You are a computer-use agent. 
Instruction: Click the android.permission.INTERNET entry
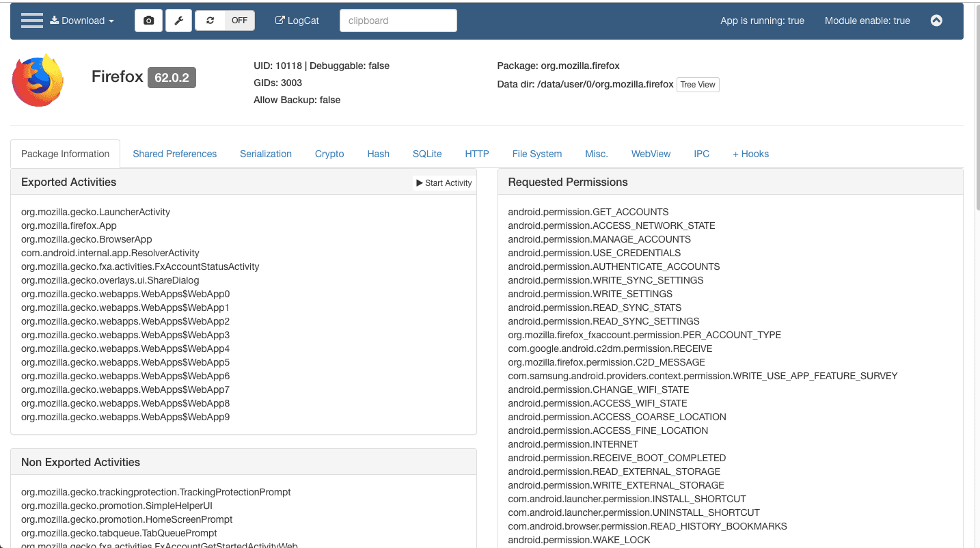tap(573, 444)
